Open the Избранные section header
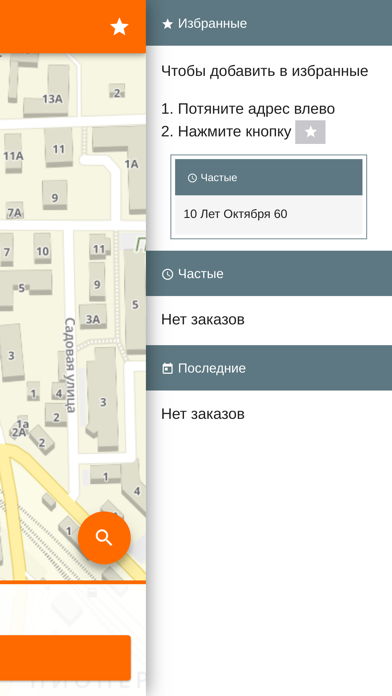The image size is (392, 696). (x=269, y=23)
